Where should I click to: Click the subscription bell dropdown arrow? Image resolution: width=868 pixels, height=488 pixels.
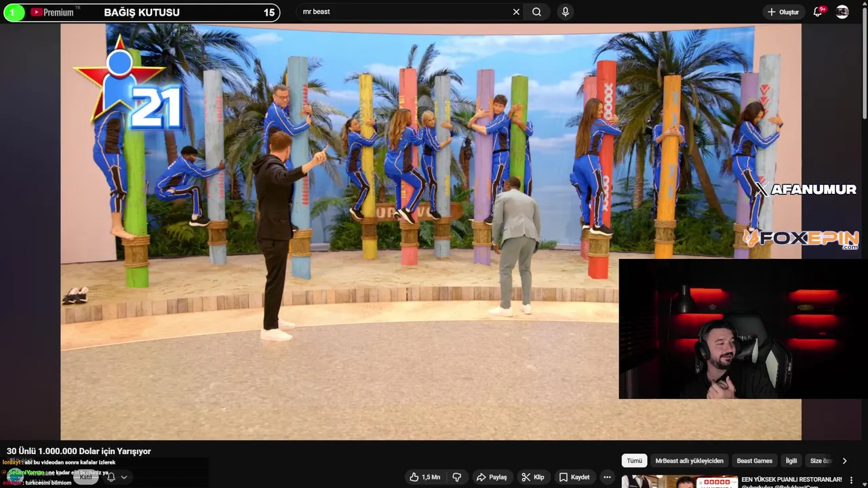click(123, 477)
